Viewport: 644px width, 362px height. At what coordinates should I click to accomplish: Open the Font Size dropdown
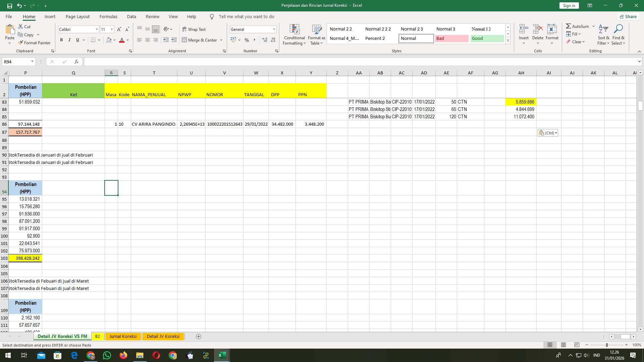112,29
